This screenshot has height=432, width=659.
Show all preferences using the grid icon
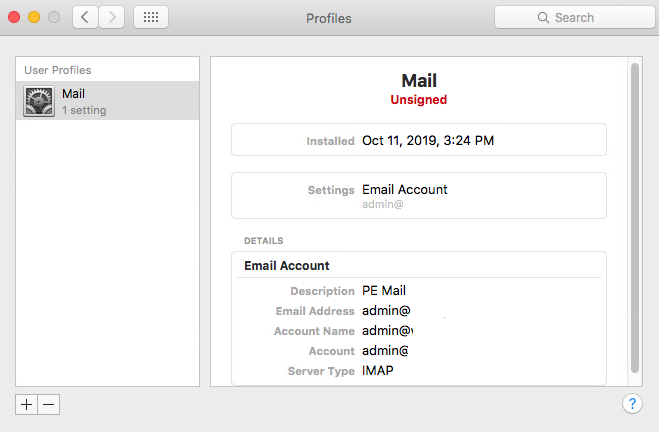[x=151, y=17]
